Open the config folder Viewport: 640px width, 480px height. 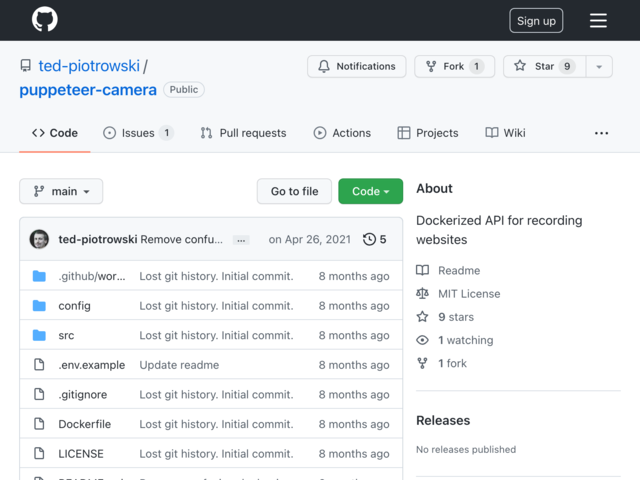click(74, 306)
